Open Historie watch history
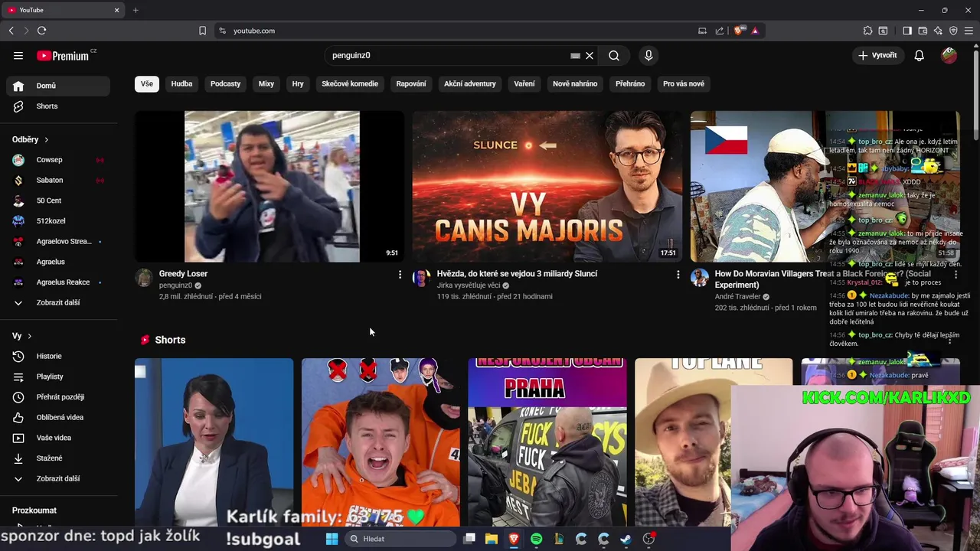The image size is (980, 551). 58,356
